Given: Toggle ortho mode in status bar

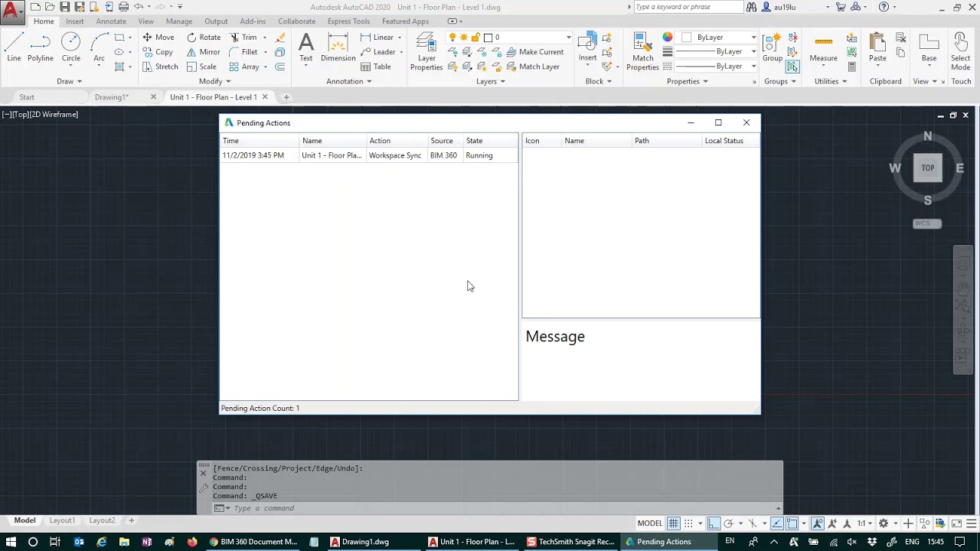Looking at the screenshot, I should 714,523.
